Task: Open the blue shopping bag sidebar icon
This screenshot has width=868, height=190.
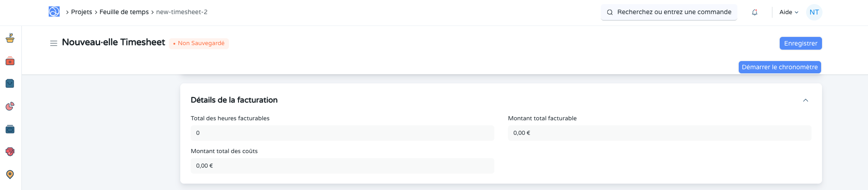Action: (x=10, y=83)
